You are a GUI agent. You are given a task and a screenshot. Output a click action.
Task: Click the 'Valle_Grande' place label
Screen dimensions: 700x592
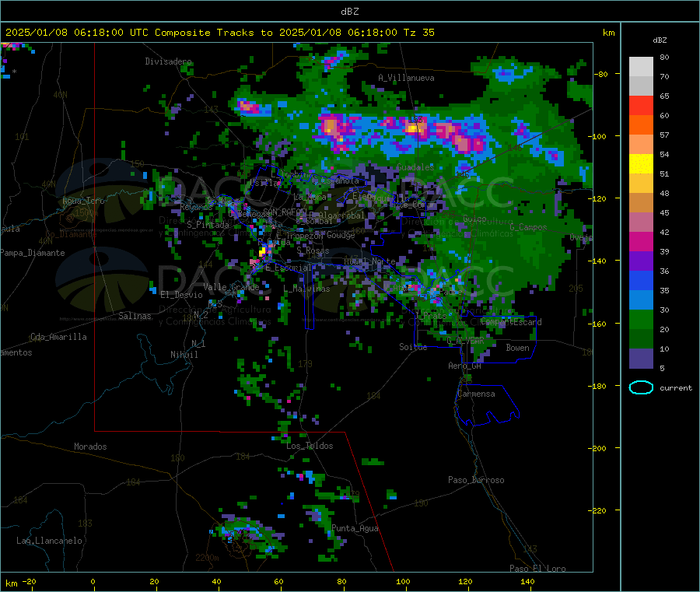231,287
